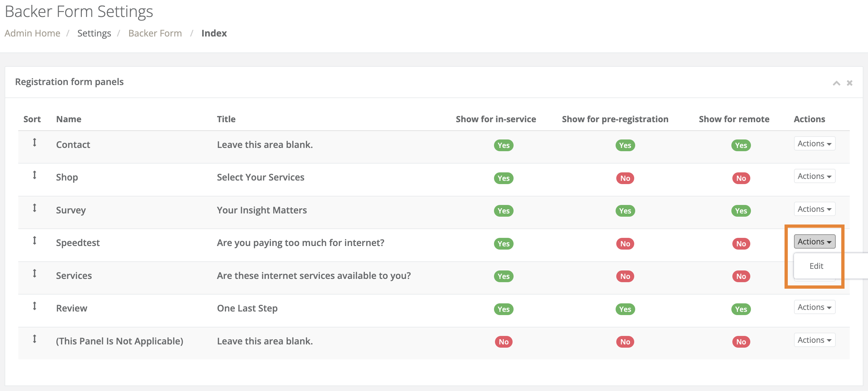Click the sort handle for Speedtest row
The width and height of the screenshot is (868, 391).
tap(34, 240)
